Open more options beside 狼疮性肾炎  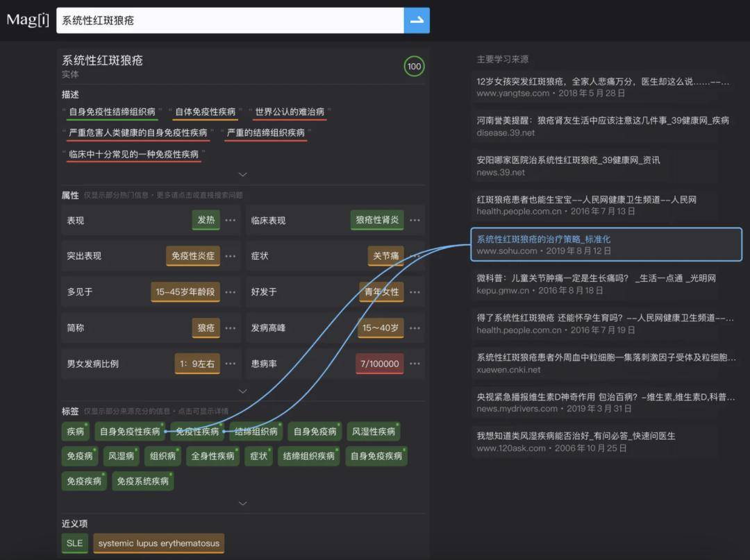pos(415,221)
